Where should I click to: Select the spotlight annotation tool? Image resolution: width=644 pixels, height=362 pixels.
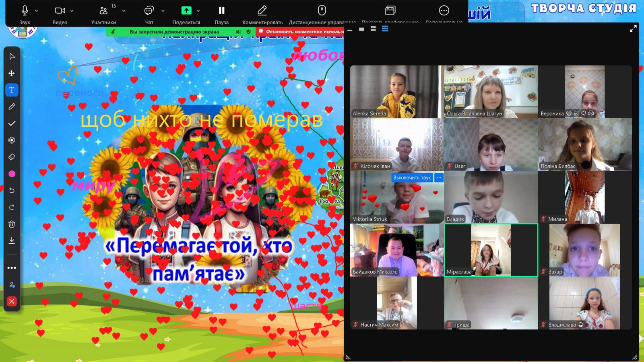coord(12,140)
